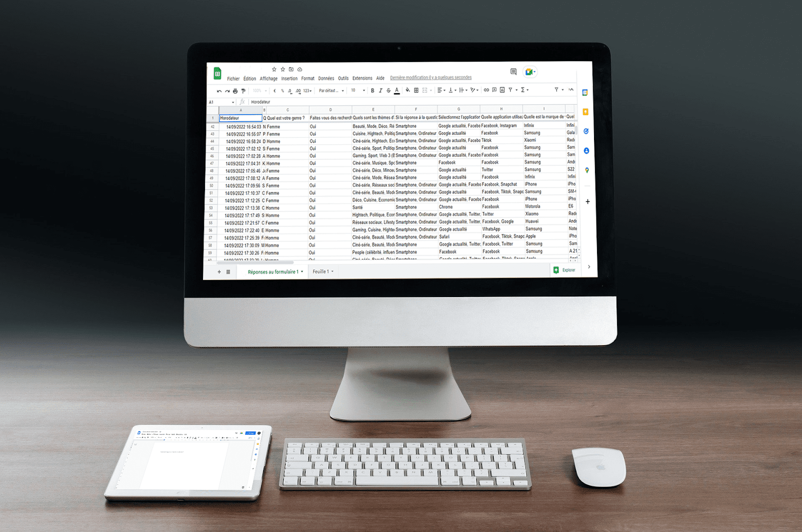
Task: Create a filter with the funnel icon
Action: (x=510, y=90)
